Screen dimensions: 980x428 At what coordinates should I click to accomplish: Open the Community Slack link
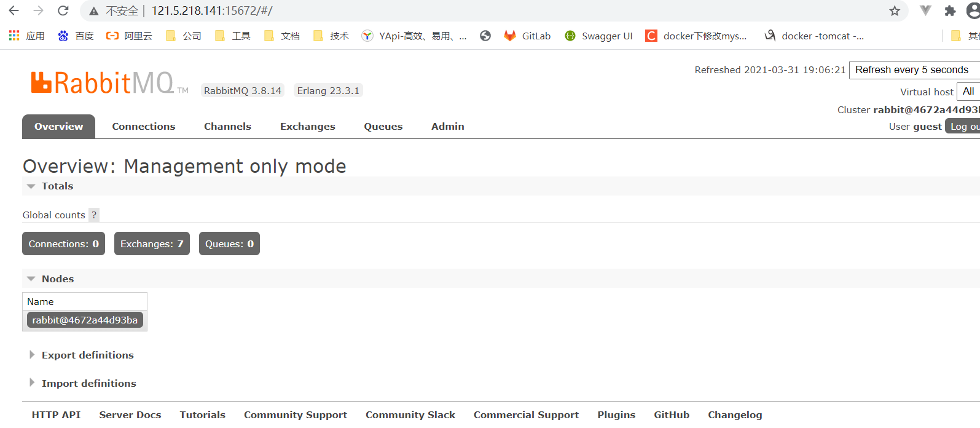tap(410, 414)
